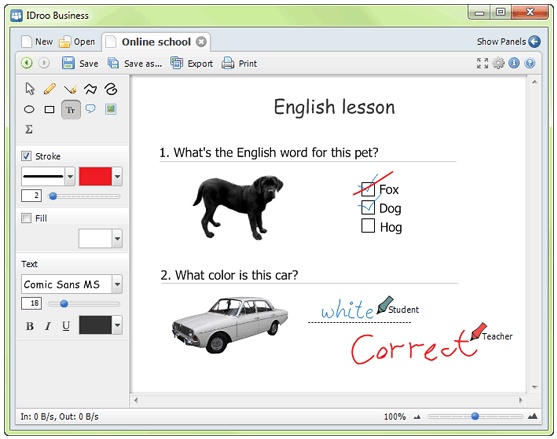The height and width of the screenshot is (439, 557).
Task: Click the Export button
Action: (x=192, y=64)
